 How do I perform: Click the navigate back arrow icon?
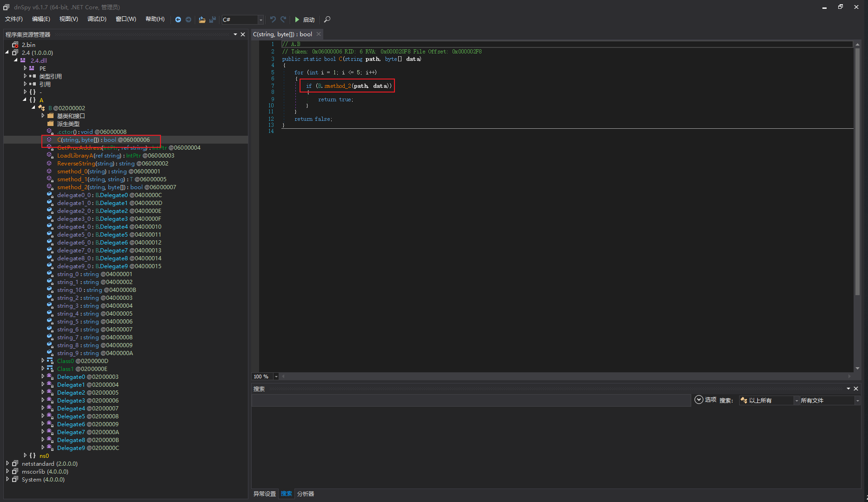coord(178,20)
